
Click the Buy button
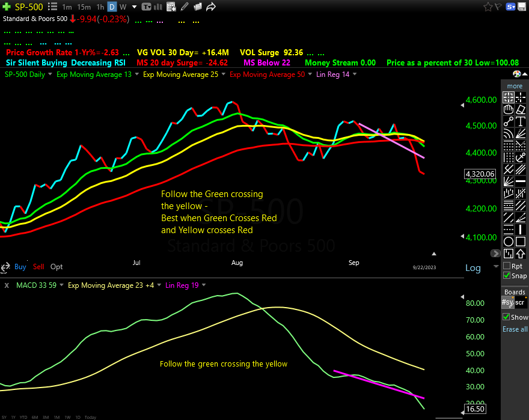(20, 266)
